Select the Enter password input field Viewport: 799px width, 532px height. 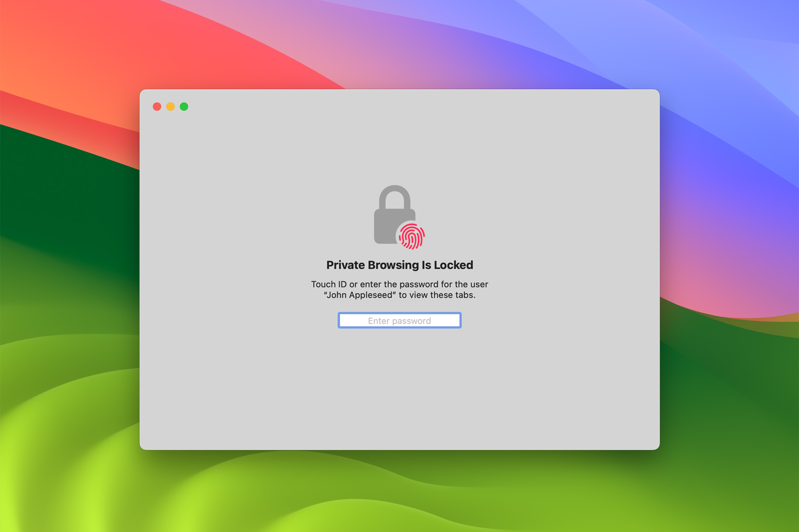(400, 321)
